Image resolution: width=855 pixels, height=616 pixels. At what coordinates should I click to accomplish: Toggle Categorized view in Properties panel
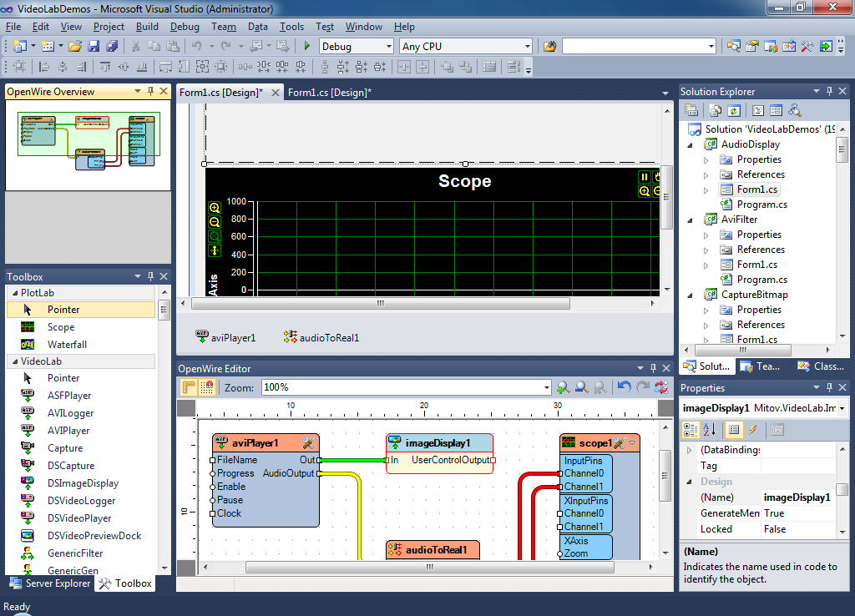pyautogui.click(x=691, y=430)
